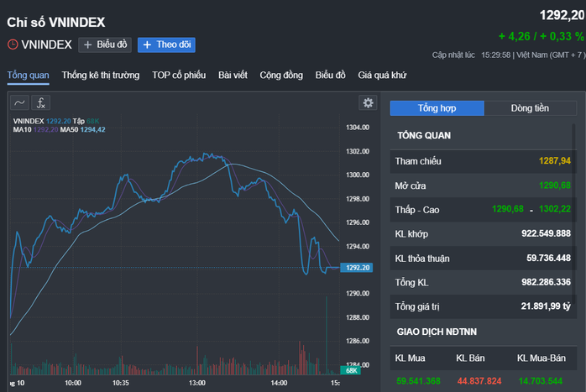This screenshot has height=392, width=586.
Task: Click Tham chiếu value 1287,94
Action: coord(555,161)
